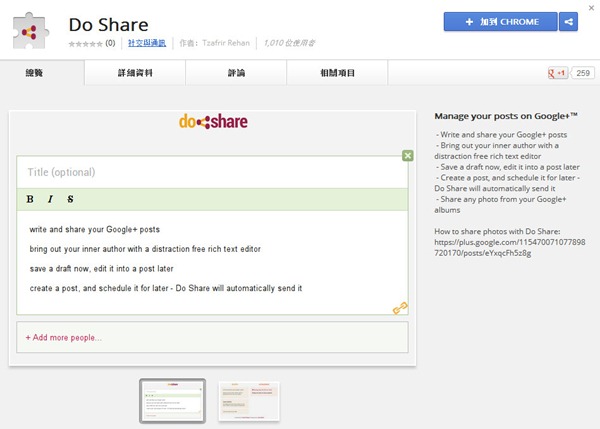Select the second screenshot thumbnail
This screenshot has height=429, width=600.
(x=249, y=401)
